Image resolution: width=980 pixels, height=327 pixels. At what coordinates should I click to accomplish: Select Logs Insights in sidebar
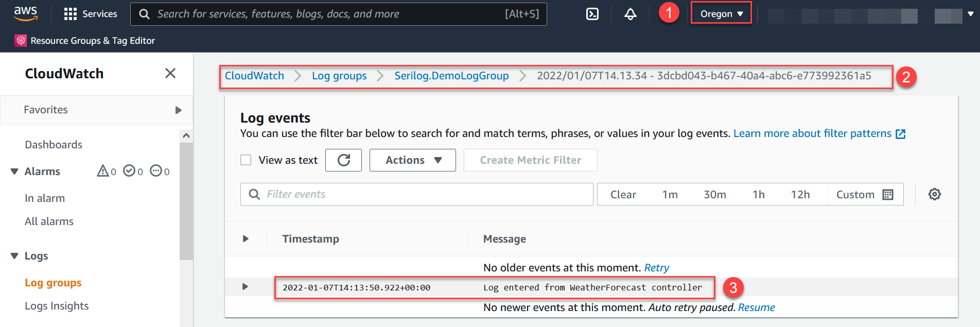pyautogui.click(x=57, y=306)
